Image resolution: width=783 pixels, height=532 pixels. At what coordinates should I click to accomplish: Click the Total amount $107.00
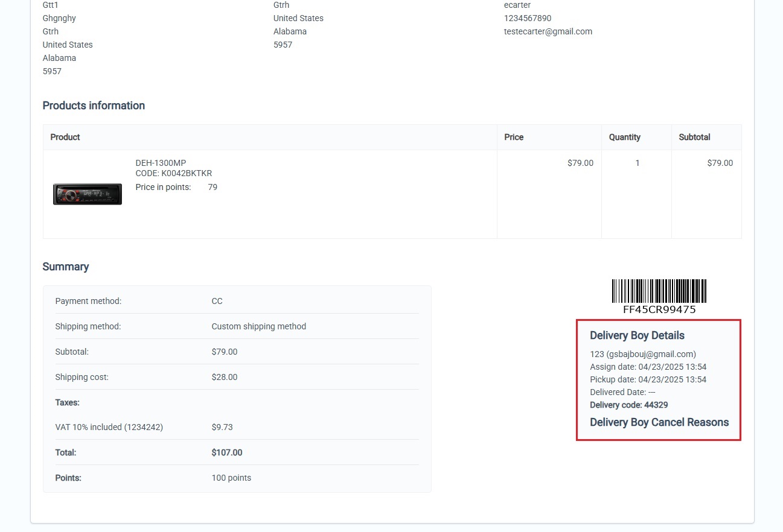[x=226, y=452]
